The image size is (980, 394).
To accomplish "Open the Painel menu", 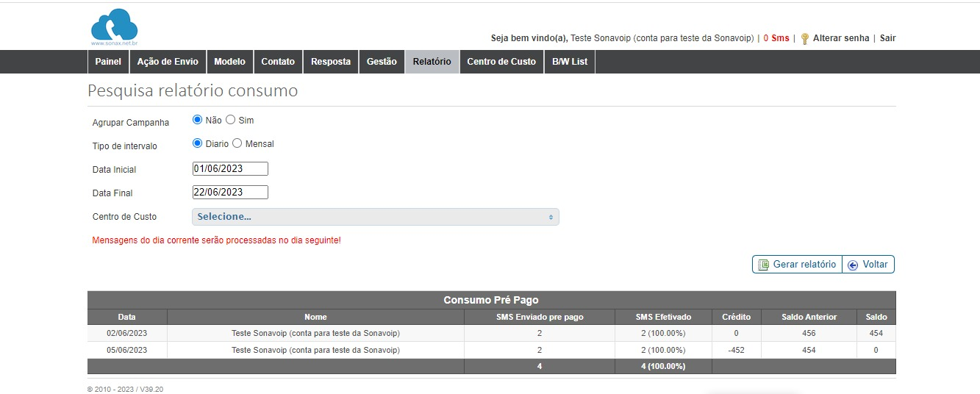I will point(108,62).
